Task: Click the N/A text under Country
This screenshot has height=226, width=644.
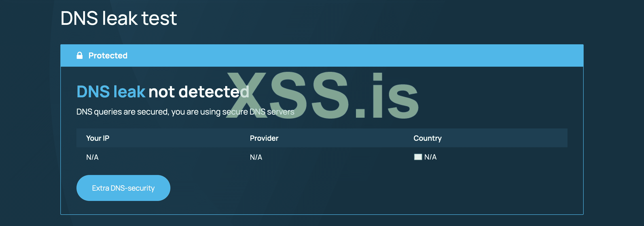Action: coord(430,157)
